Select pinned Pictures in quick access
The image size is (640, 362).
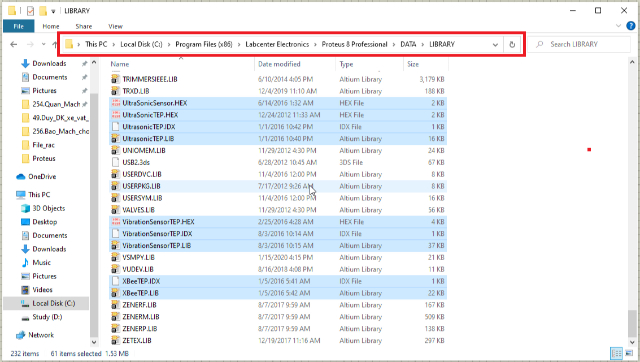click(x=44, y=90)
